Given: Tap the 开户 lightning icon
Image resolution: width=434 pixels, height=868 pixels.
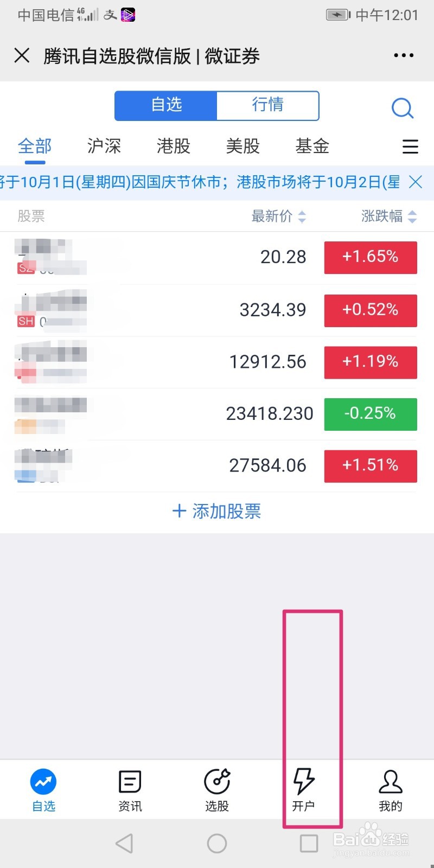Looking at the screenshot, I should click(304, 782).
